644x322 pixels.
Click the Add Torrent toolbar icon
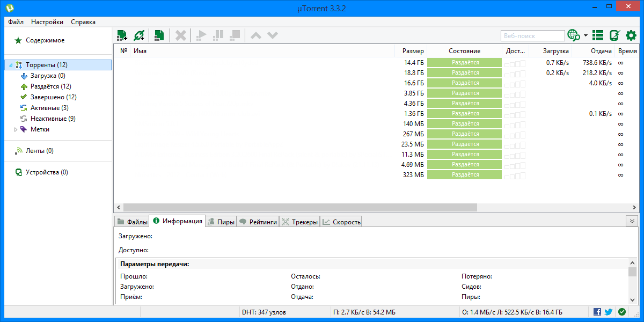122,35
